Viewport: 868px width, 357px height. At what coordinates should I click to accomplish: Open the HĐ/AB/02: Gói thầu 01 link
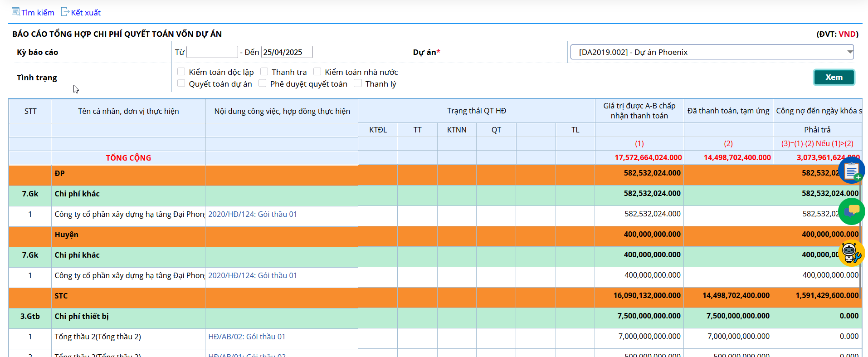(x=247, y=337)
